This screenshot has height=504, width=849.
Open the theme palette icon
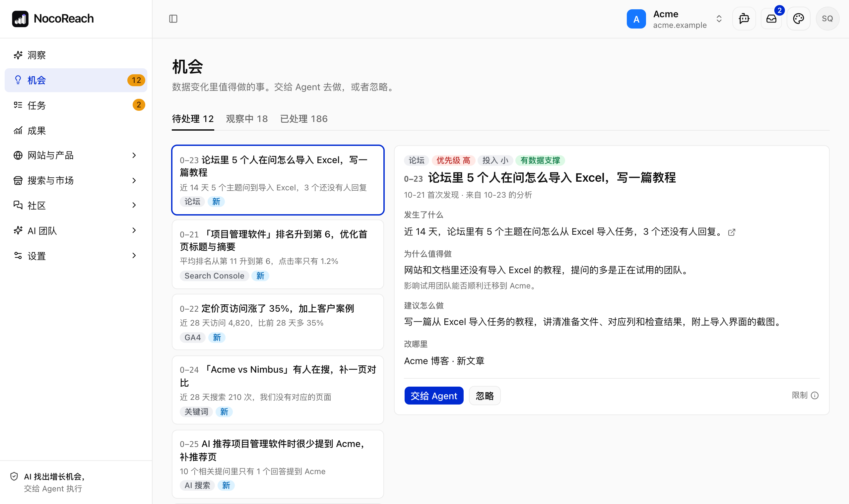(798, 19)
